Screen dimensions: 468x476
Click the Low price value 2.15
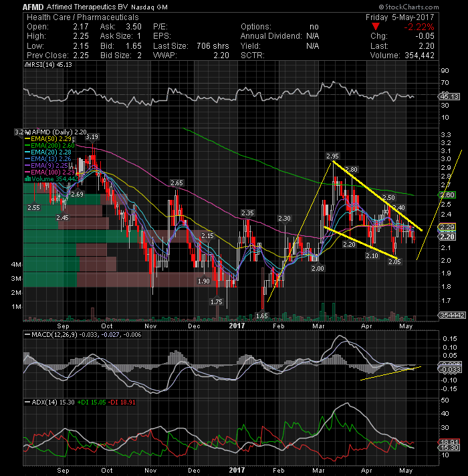[x=81, y=46]
